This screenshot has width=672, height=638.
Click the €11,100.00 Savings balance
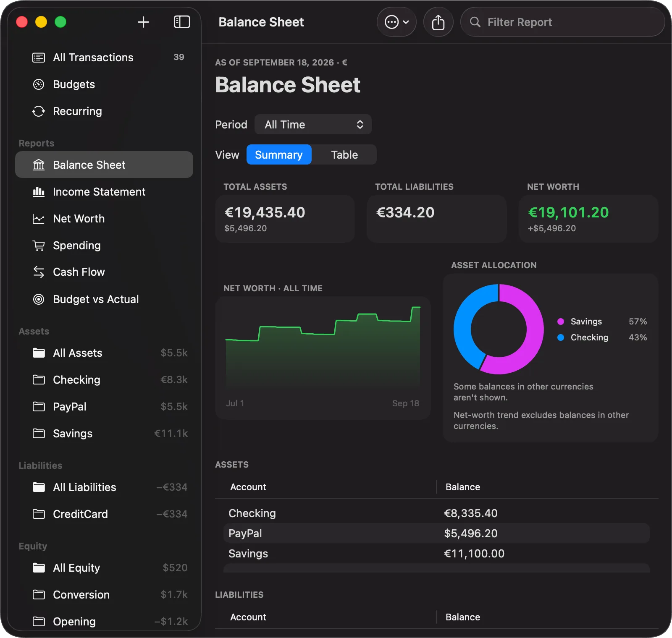pos(474,554)
